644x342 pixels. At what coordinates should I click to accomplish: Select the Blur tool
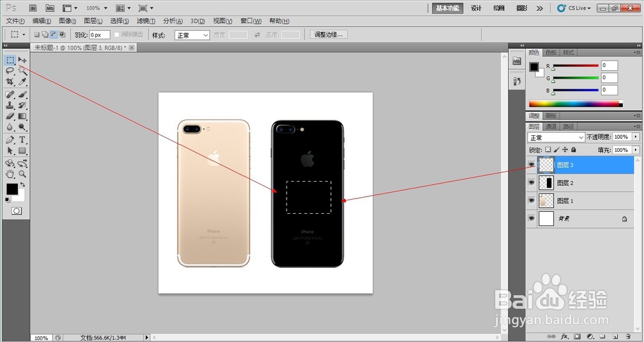click(x=10, y=127)
